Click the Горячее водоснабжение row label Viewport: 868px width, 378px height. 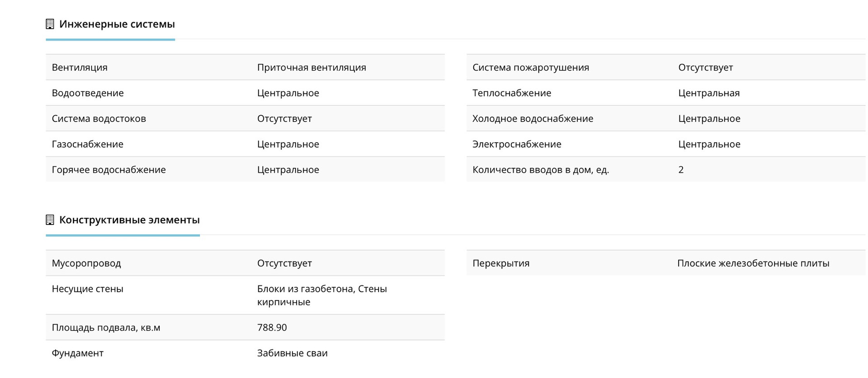pos(108,170)
